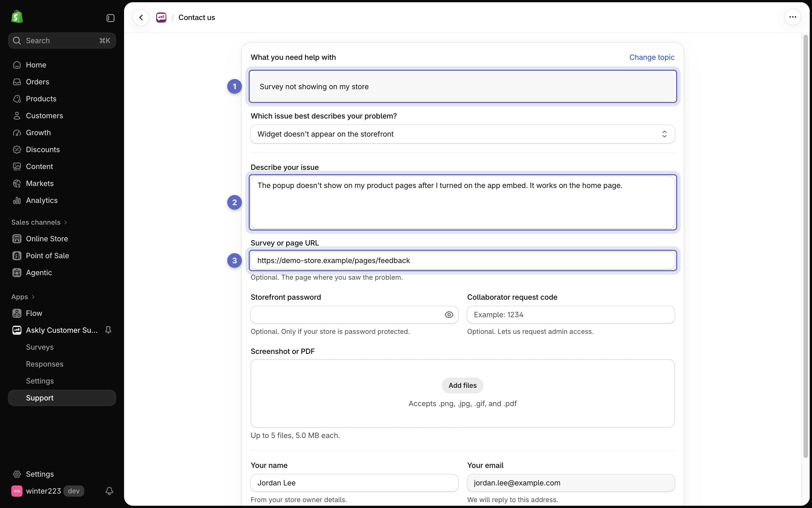The width and height of the screenshot is (812, 508).
Task: Open the issue type dropdown
Action: (462, 134)
